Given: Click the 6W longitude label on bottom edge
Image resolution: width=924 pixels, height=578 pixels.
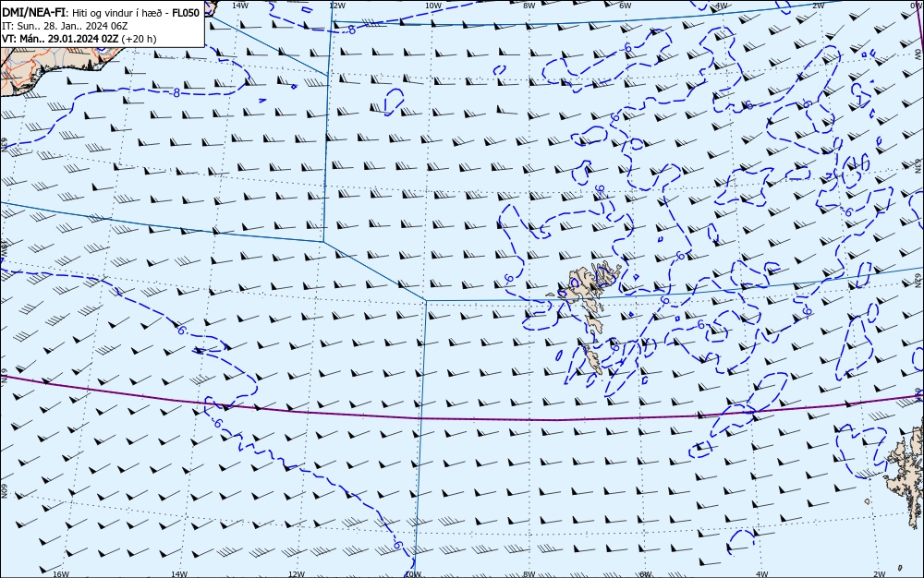Looking at the screenshot, I should tap(646, 574).
